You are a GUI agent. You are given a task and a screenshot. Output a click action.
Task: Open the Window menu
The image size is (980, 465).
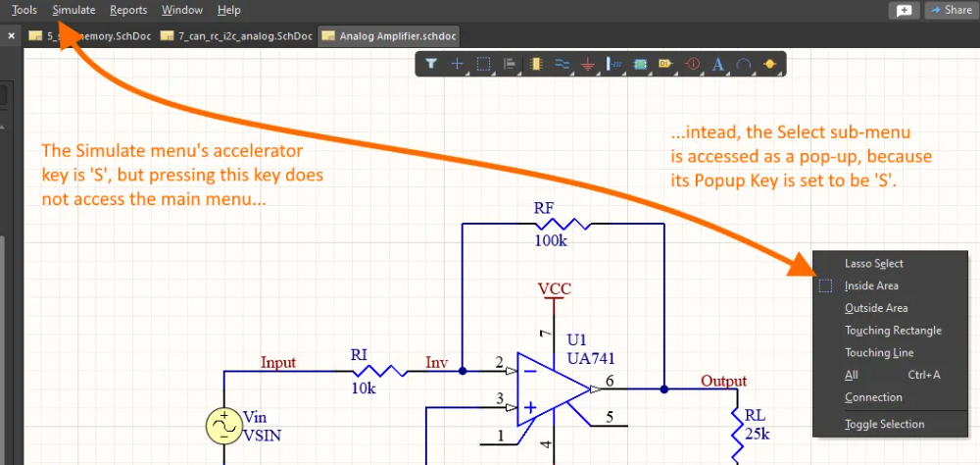click(x=182, y=10)
